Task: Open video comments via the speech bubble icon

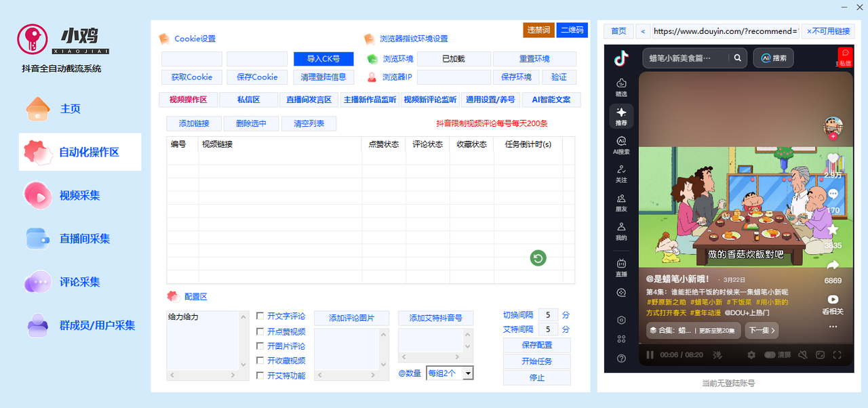Action: click(x=833, y=195)
